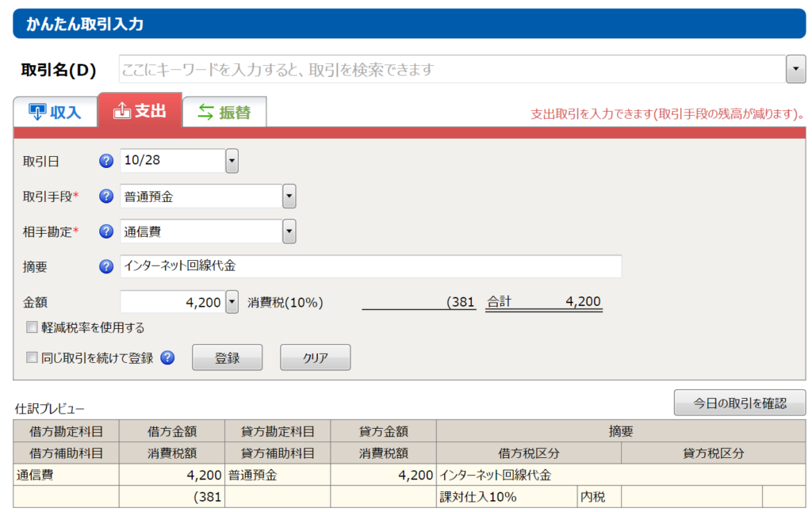The image size is (812, 512).
Task: Select 通信費 cell in preview table
Action: [67, 475]
